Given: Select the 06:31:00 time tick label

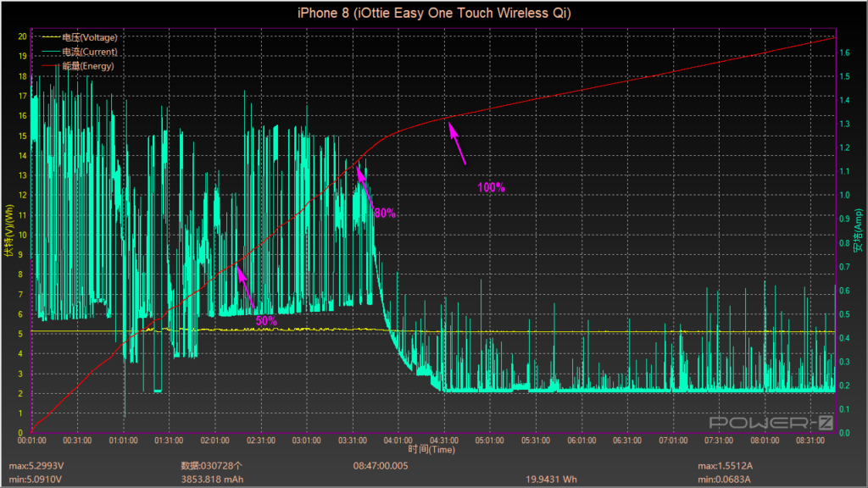Looking at the screenshot, I should 627,441.
